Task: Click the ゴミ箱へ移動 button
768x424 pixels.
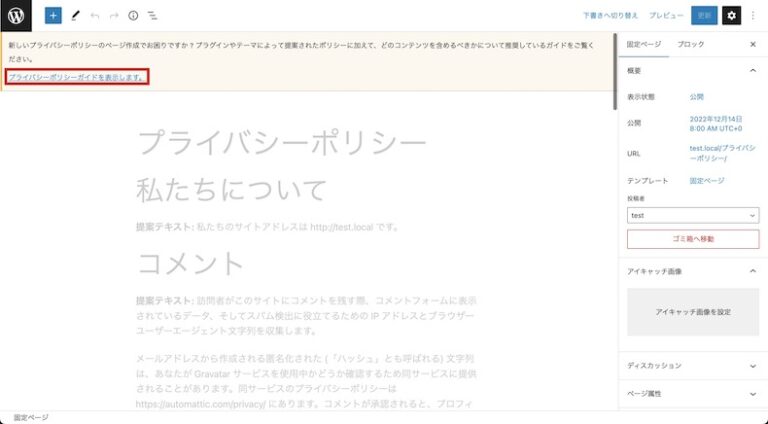Action: coord(692,239)
